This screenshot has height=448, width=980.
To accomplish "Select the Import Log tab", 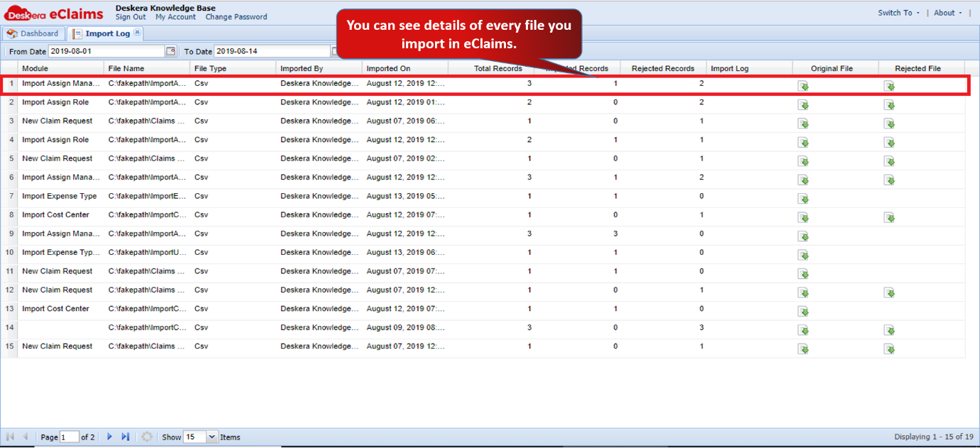I will coord(105,33).
